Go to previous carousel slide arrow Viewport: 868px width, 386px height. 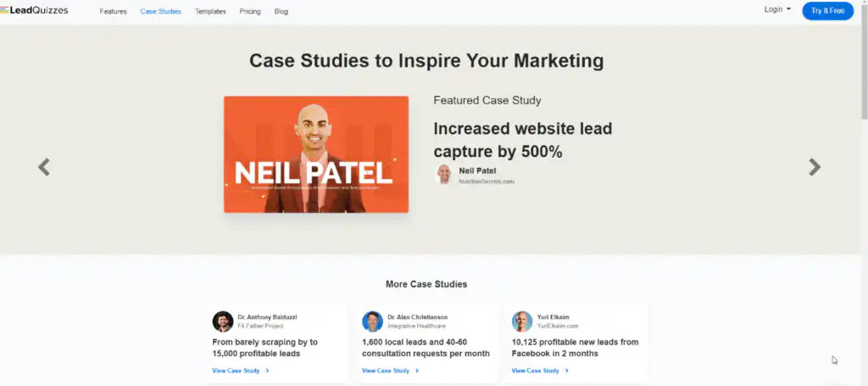(44, 167)
